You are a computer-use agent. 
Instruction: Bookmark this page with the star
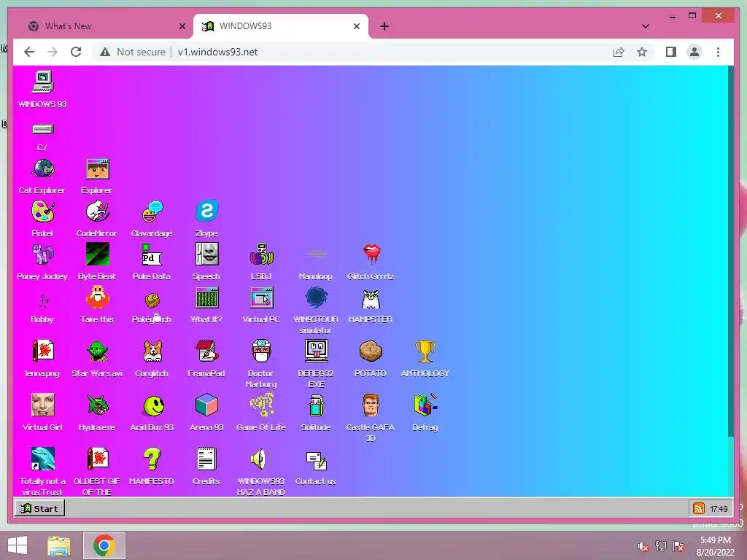click(642, 52)
